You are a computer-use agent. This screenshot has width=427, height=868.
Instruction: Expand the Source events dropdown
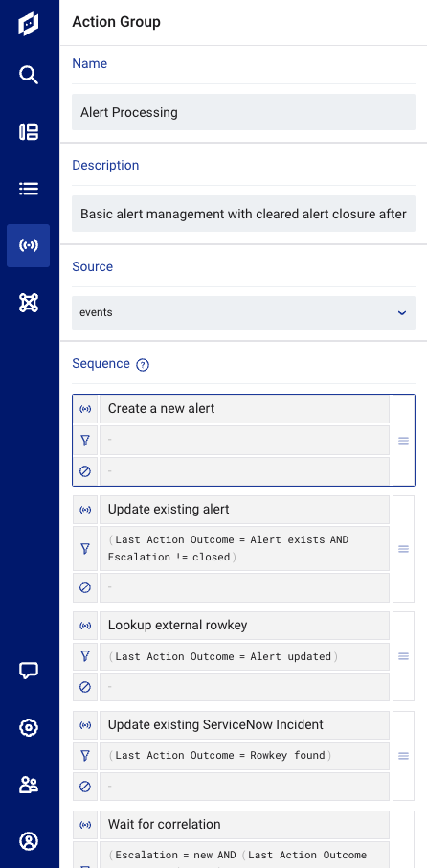tap(243, 312)
